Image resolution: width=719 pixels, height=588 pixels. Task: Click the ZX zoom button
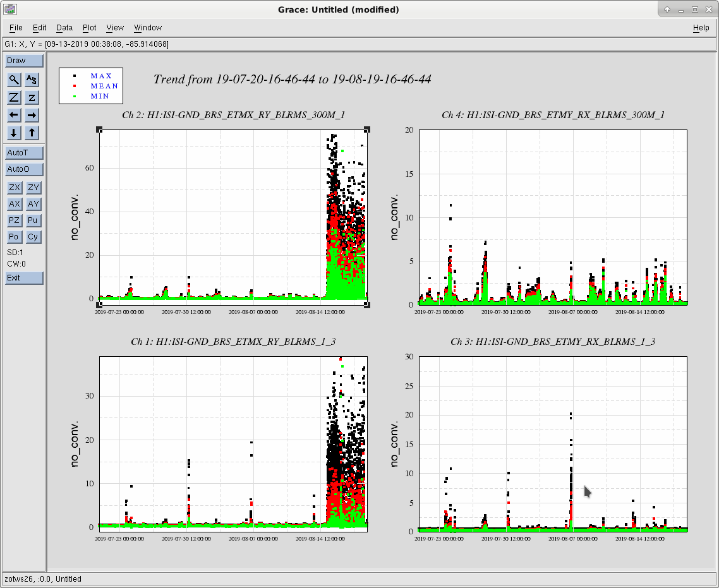14,188
